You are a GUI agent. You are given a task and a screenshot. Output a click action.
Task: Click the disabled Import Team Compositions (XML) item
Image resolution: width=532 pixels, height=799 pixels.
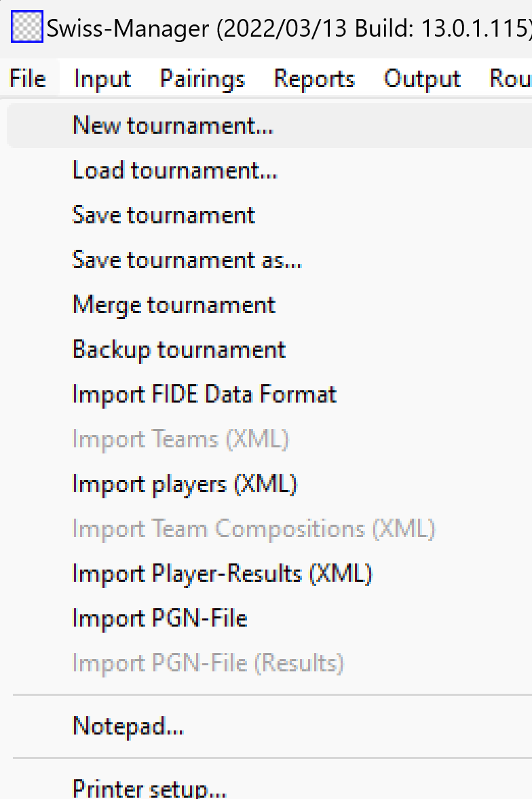click(x=253, y=529)
